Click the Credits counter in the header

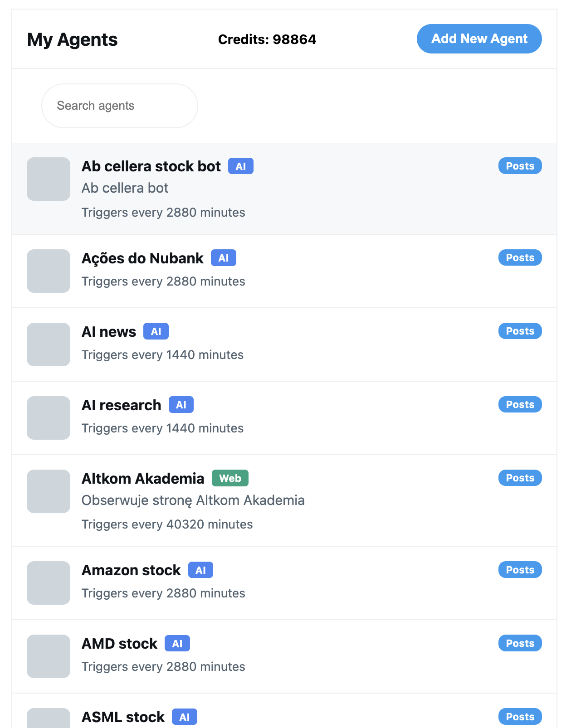click(267, 39)
